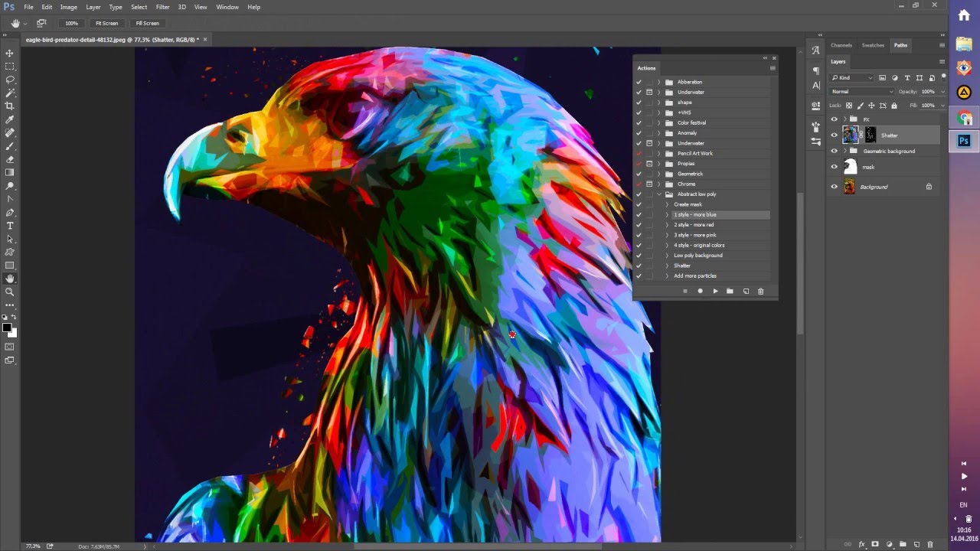Expand the Create mask action

[667, 204]
